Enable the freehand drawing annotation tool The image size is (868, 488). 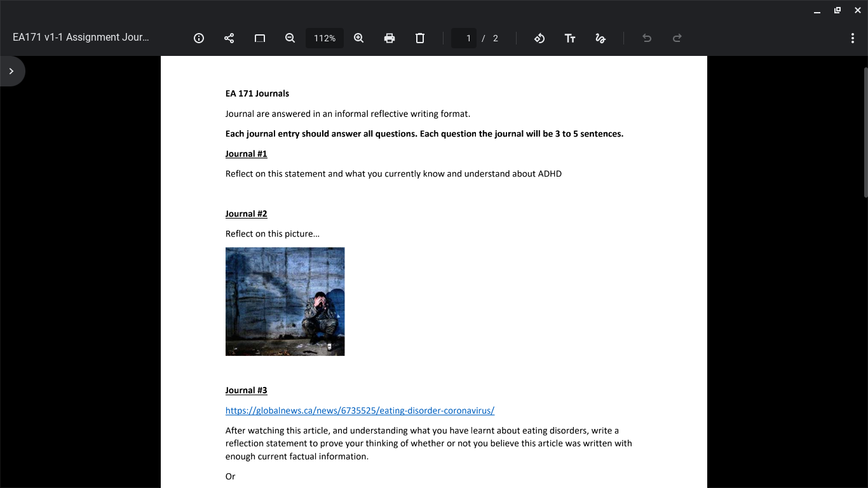coord(600,38)
